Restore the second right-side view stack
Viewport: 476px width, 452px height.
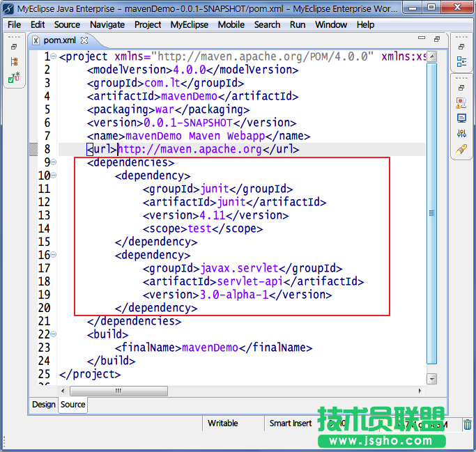[461, 88]
